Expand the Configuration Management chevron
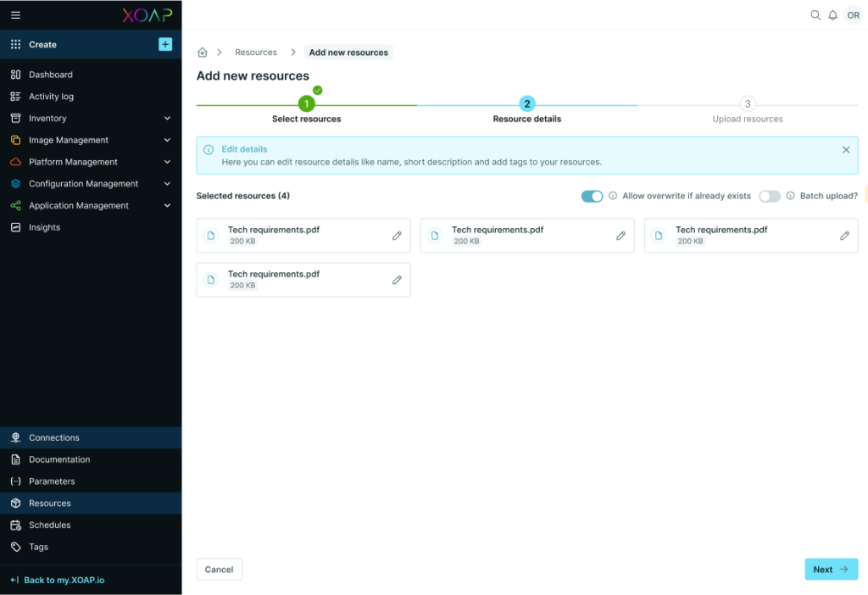This screenshot has width=868, height=595. click(167, 184)
